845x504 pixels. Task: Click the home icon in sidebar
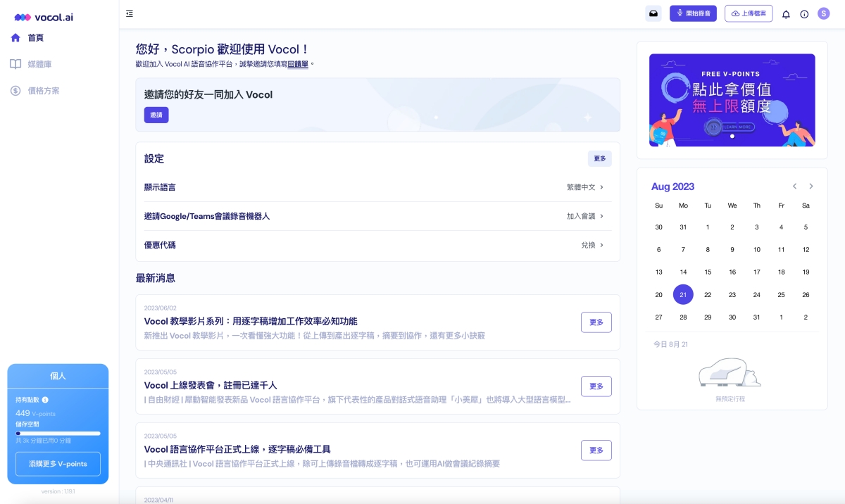click(x=15, y=37)
